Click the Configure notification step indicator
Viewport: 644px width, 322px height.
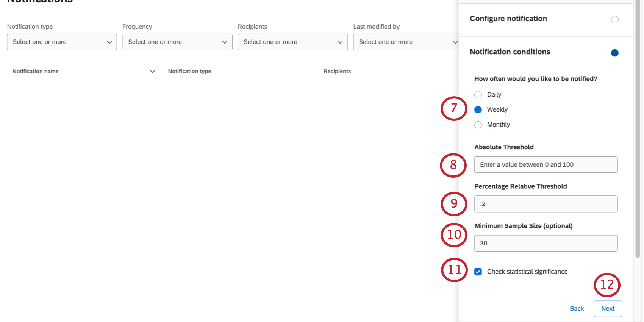coord(614,20)
